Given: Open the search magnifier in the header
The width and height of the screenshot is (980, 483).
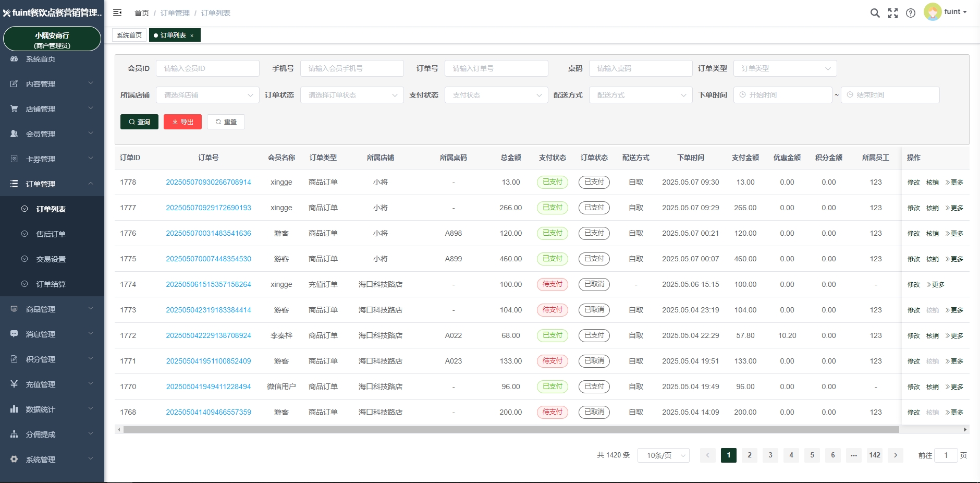Looking at the screenshot, I should 875,13.
